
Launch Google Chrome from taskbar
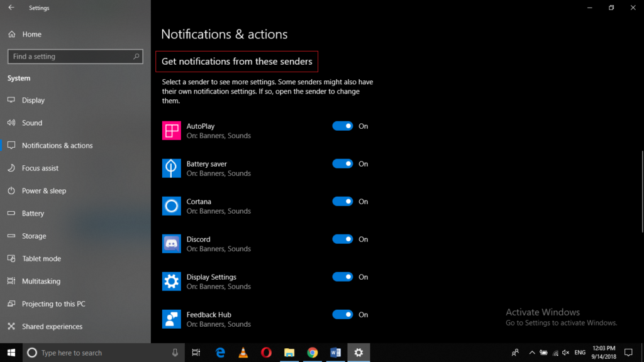313,353
